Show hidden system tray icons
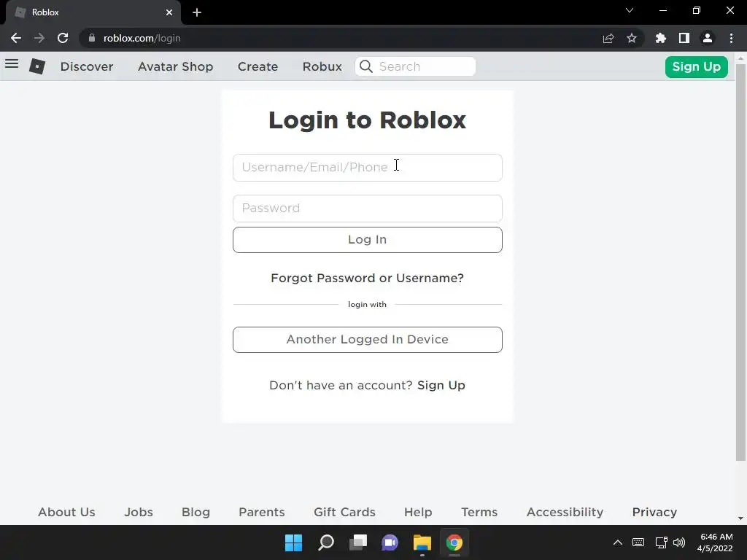The width and height of the screenshot is (747, 560). click(x=618, y=542)
